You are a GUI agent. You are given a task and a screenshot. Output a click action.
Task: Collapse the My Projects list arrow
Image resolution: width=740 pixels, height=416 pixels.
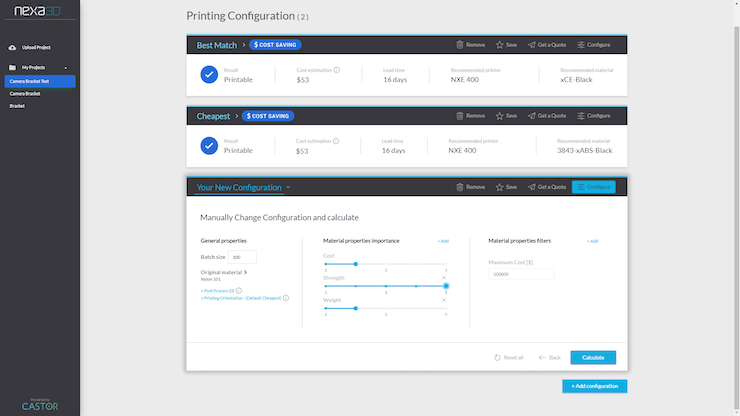click(66, 67)
